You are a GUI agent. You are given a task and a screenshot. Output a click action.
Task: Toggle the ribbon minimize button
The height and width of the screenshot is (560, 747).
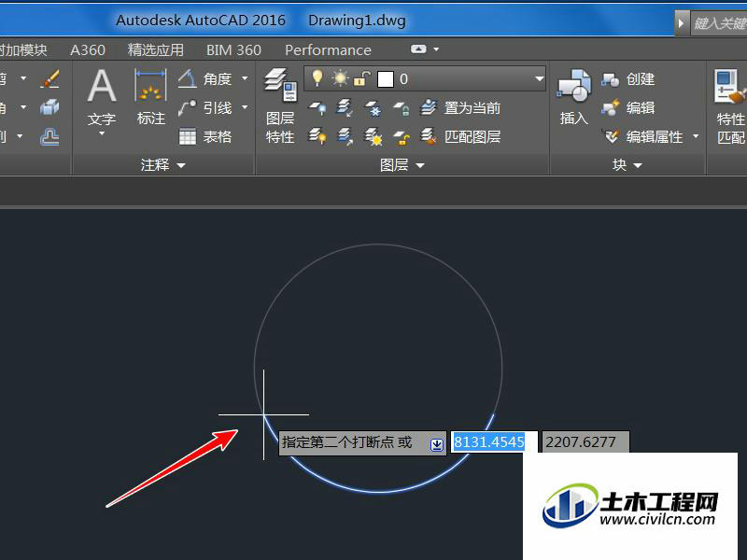(418, 49)
